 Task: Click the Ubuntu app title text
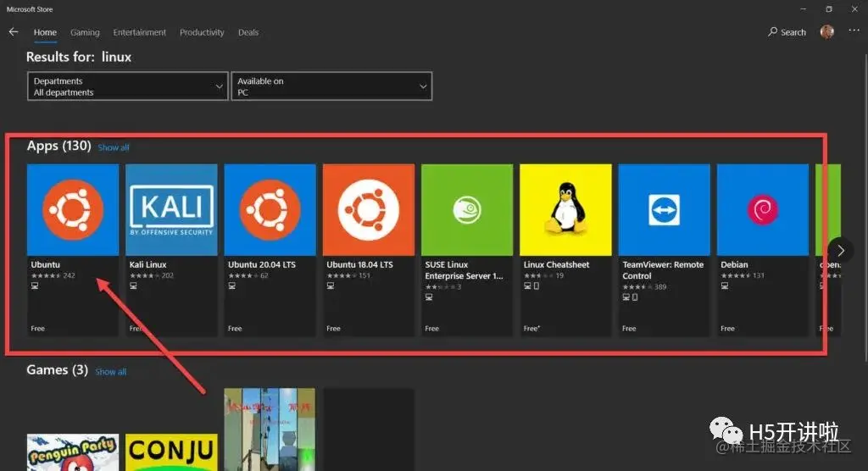46,264
